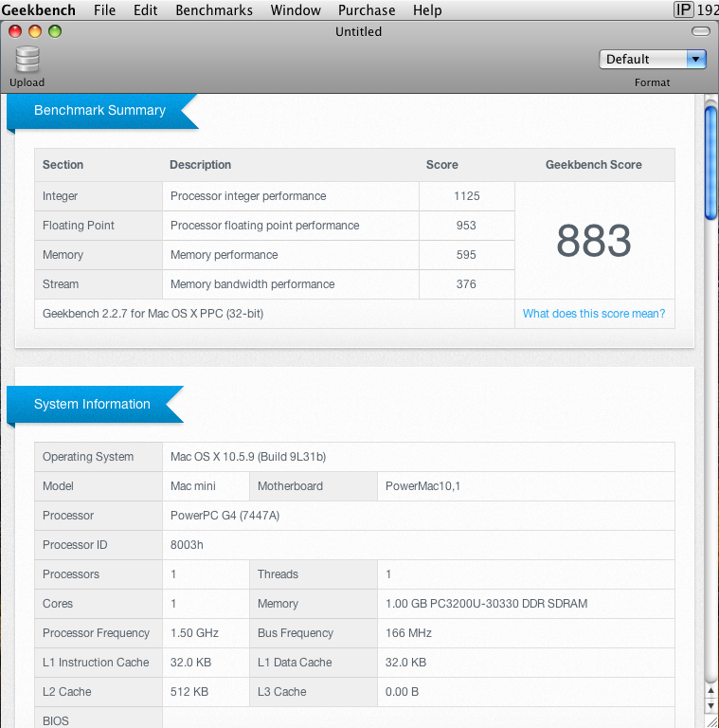The height and width of the screenshot is (728, 719).
Task: Click the 'Untitled' window title
Action: coord(359,31)
